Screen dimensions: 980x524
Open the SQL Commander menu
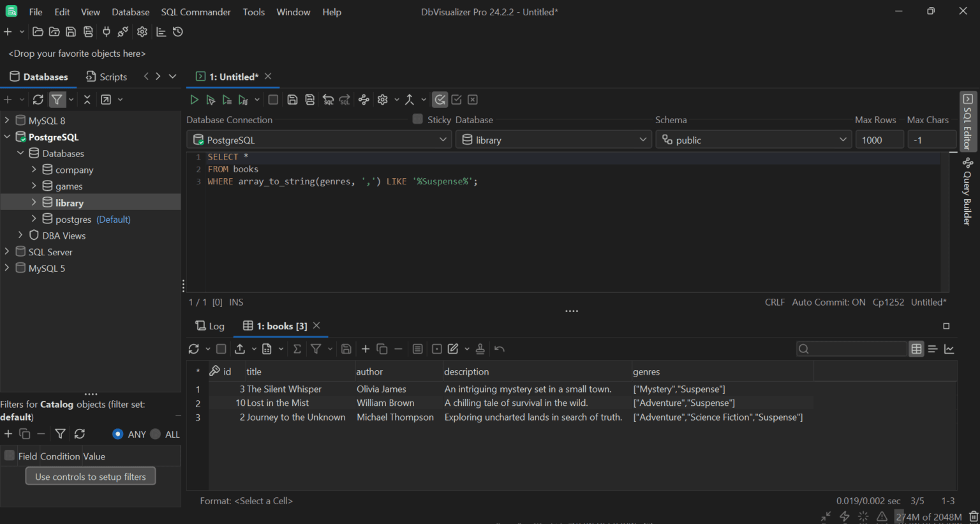pos(195,11)
